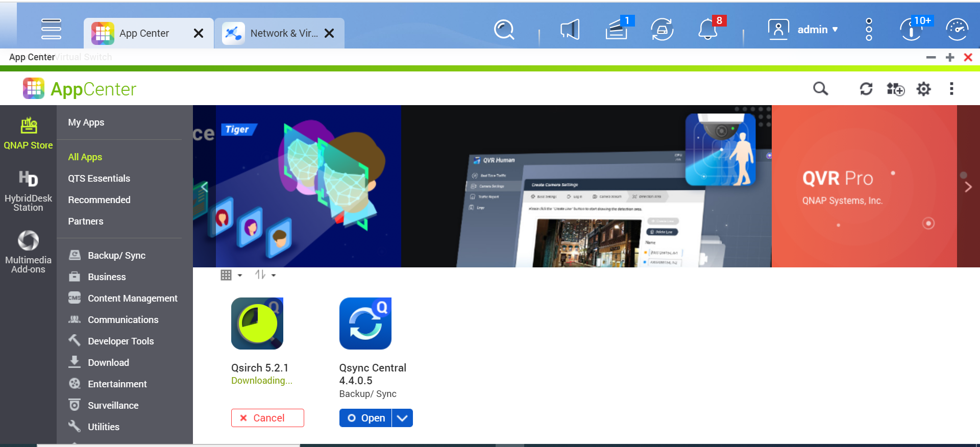Open QTS search magnifier in top bar

[504, 30]
